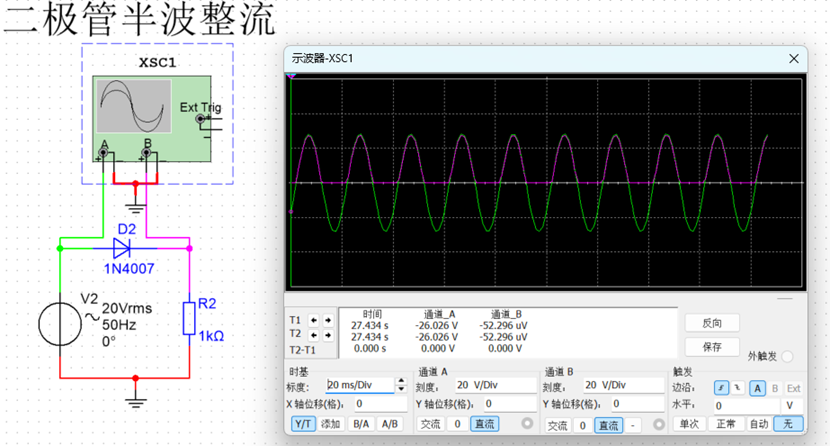This screenshot has height=446, width=830.
Task: Click timebase 标度 20 ms/Div field
Action: 360,385
